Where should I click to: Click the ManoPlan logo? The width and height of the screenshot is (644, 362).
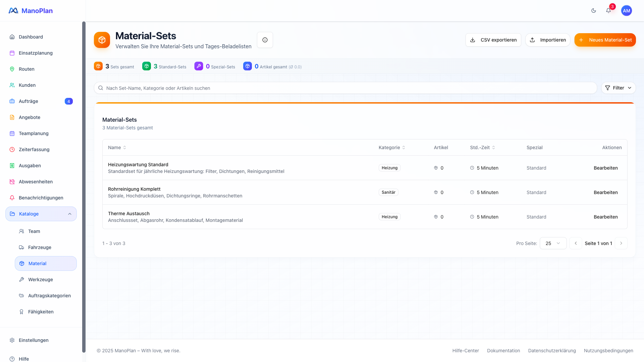31,11
